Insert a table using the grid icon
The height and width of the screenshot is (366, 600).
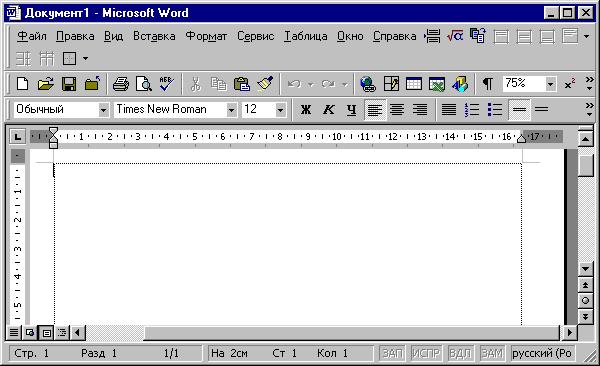tap(414, 83)
